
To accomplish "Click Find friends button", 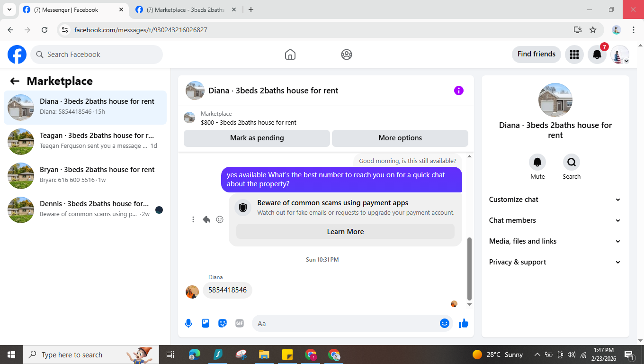I will [537, 55].
